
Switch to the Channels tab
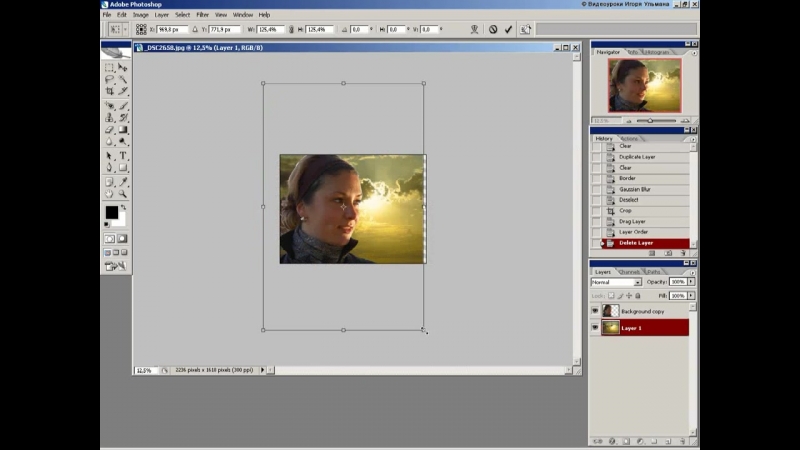pos(629,271)
